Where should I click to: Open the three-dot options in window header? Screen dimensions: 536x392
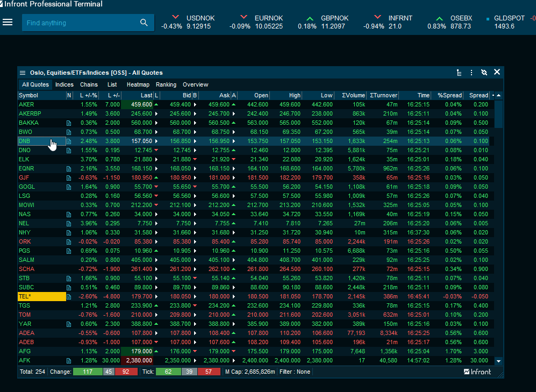(471, 73)
